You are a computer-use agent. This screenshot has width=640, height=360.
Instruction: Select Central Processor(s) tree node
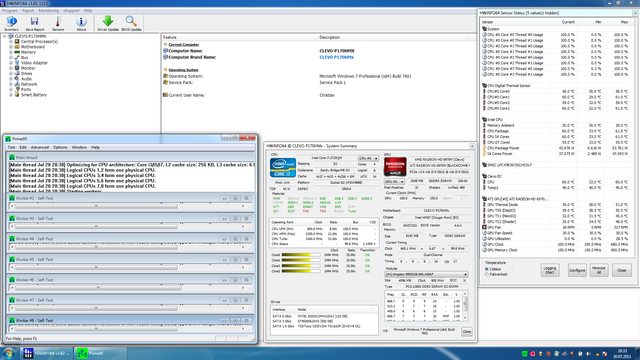(x=39, y=42)
